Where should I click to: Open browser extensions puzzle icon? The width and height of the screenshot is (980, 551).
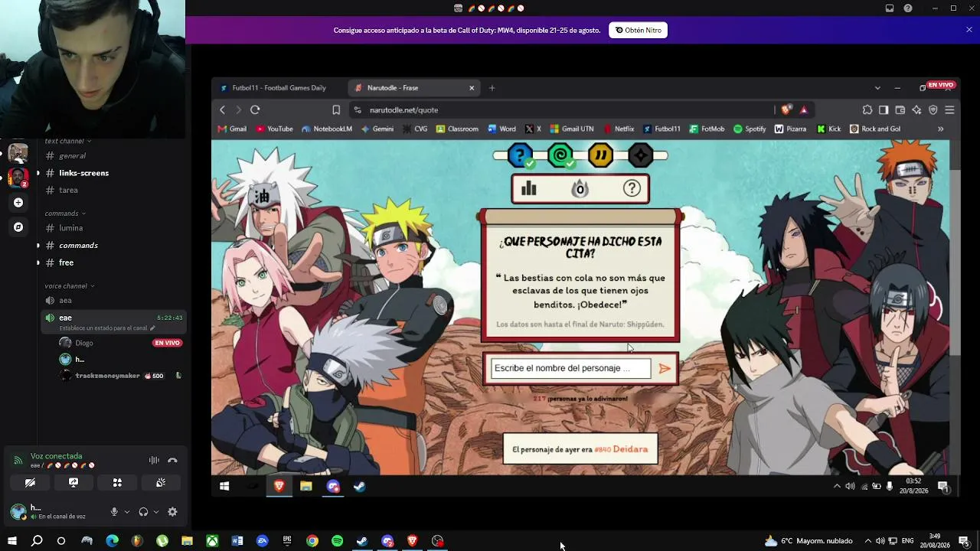867,110
